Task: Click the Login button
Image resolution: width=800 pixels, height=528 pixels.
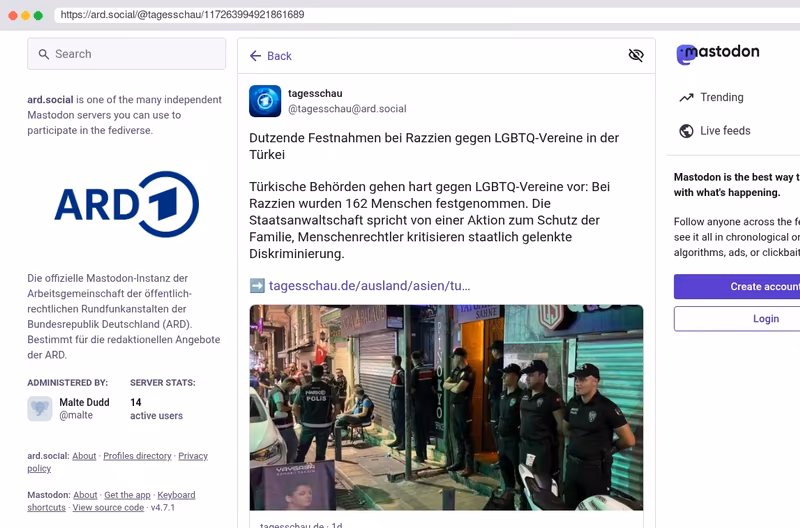Action: tap(737, 319)
